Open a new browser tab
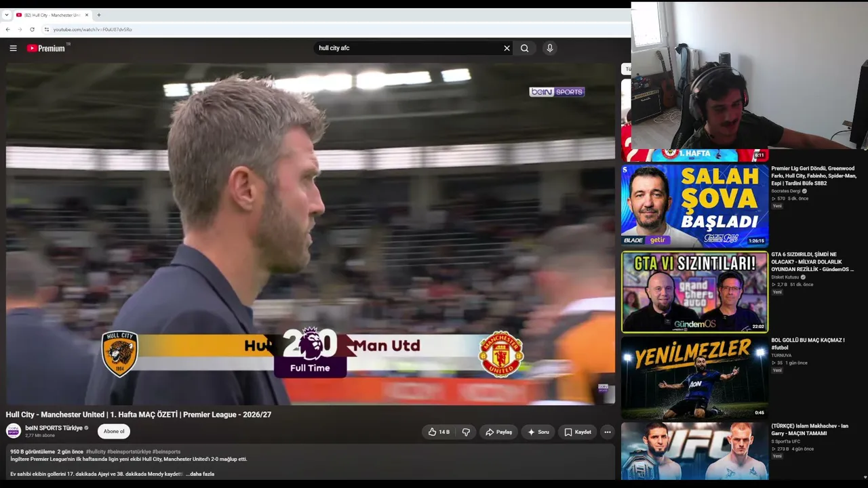 (x=98, y=15)
